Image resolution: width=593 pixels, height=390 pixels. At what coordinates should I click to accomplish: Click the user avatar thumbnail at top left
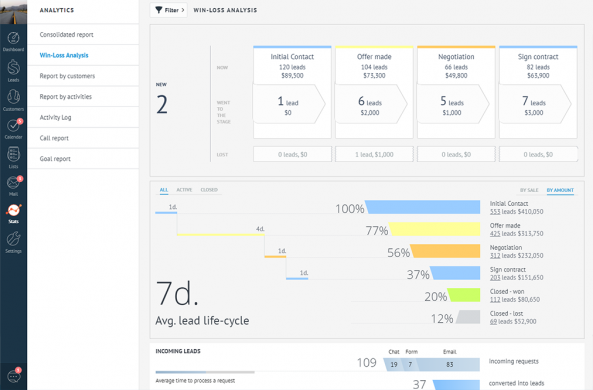[x=13, y=12]
